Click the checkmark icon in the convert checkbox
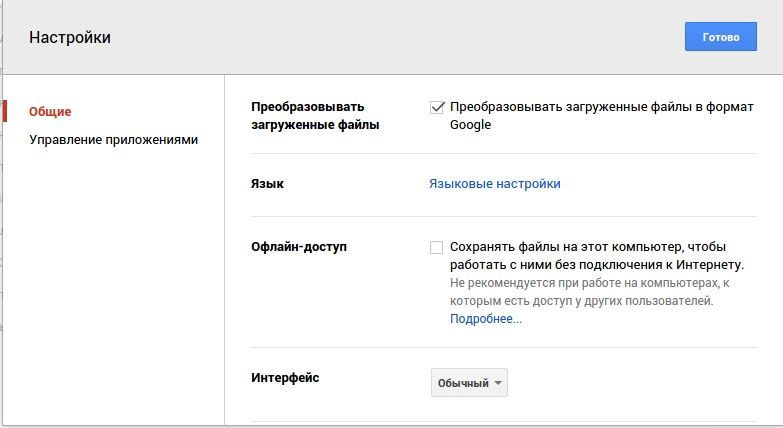Screen dimensions: 783x428 point(437,106)
